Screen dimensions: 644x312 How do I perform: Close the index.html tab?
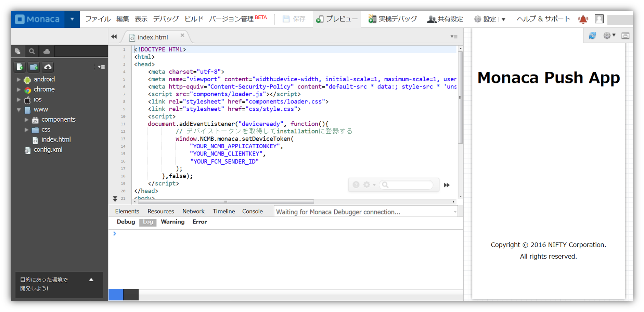point(182,35)
